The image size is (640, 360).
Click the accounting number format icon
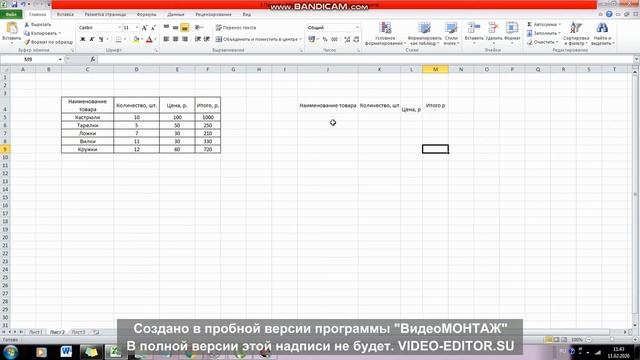tap(312, 39)
